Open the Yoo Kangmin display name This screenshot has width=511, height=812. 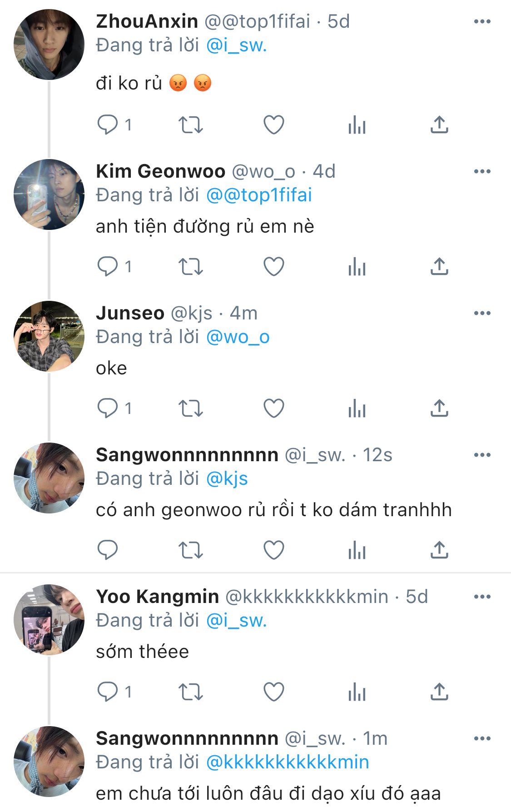[157, 597]
